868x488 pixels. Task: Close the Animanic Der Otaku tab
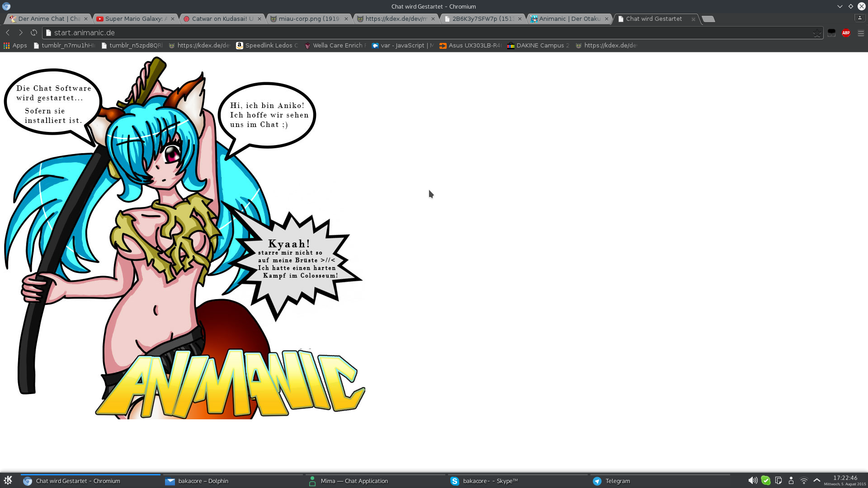(607, 19)
